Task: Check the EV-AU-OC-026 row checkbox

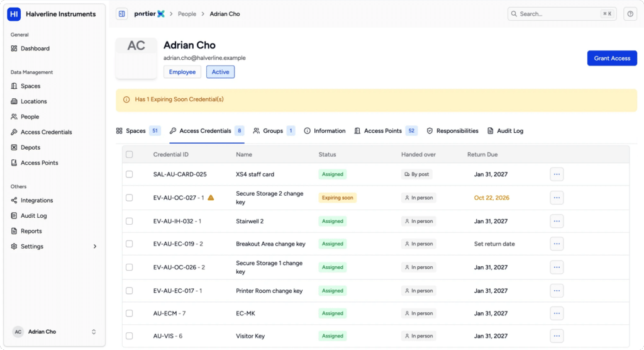Action: click(x=130, y=268)
